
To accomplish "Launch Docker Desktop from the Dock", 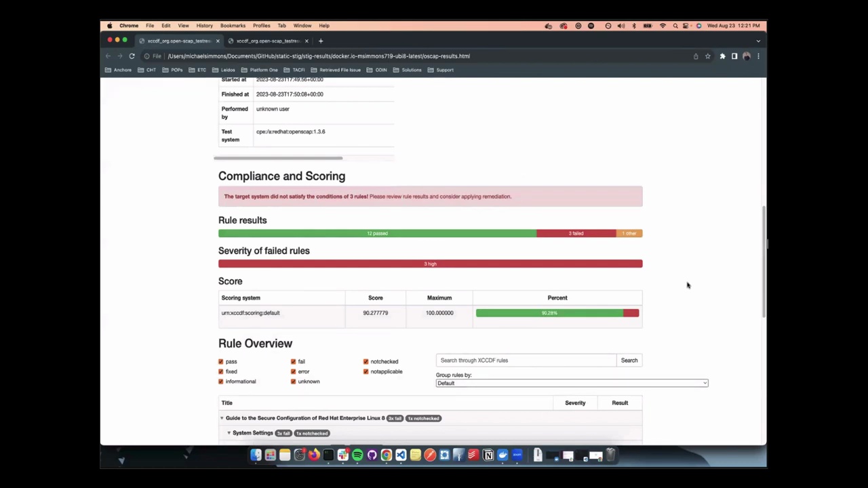I will 502,455.
